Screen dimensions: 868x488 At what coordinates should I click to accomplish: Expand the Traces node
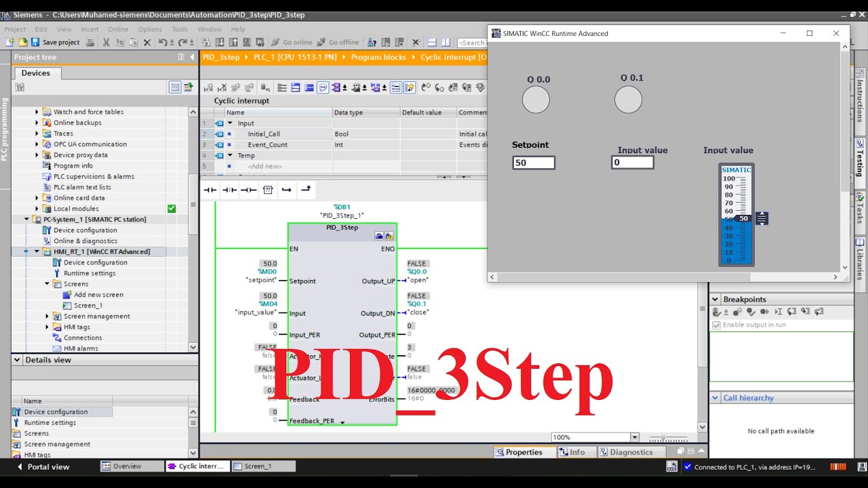click(37, 134)
